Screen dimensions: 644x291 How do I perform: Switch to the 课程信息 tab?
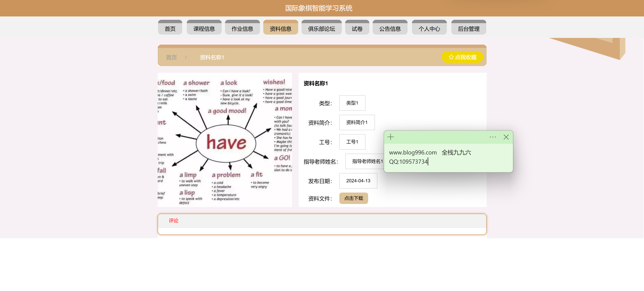coord(204,29)
